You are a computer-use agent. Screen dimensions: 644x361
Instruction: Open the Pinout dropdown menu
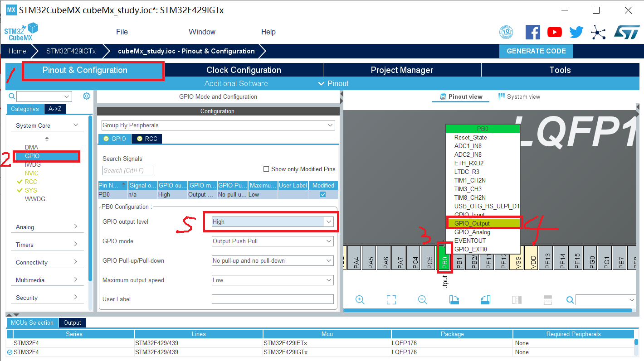tap(334, 83)
